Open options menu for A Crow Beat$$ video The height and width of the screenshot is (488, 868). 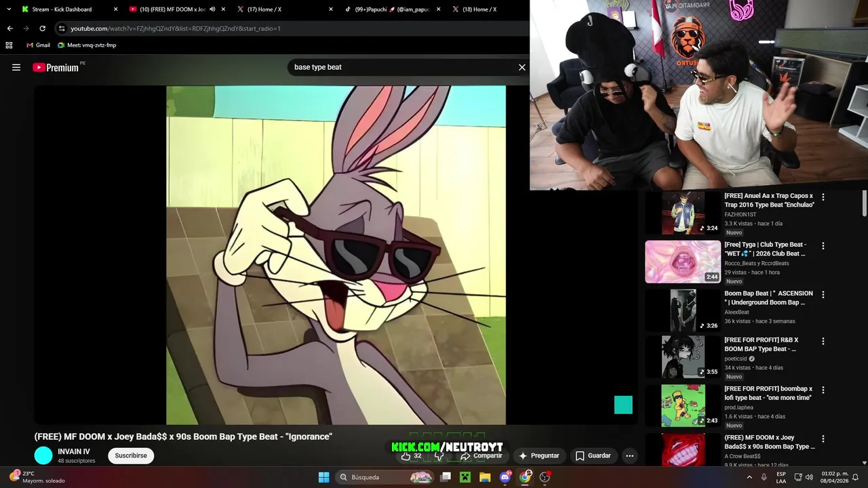pyautogui.click(x=823, y=439)
